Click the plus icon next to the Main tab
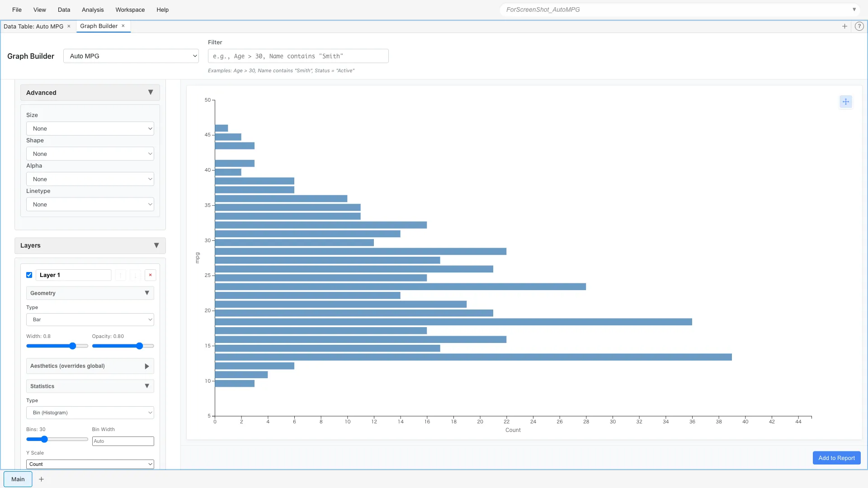 pyautogui.click(x=41, y=479)
